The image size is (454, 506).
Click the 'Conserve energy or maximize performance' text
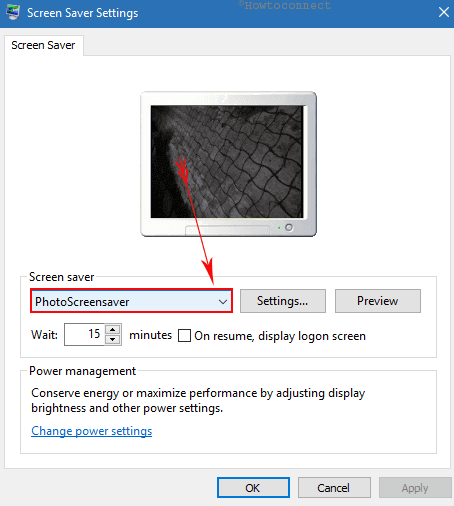click(x=198, y=400)
